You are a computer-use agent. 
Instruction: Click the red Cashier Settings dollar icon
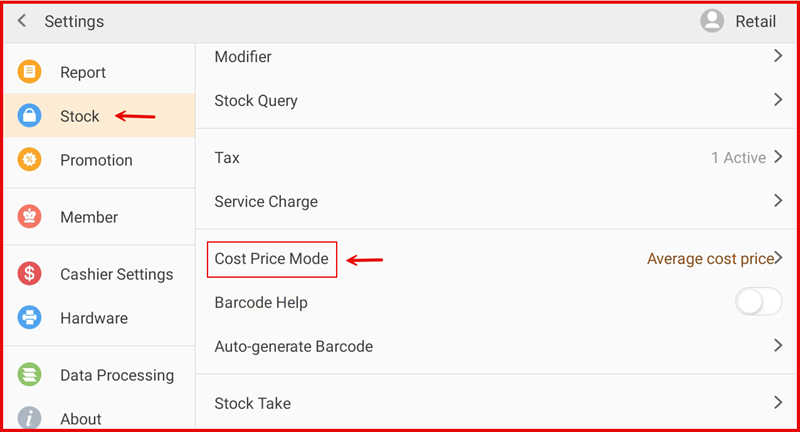30,274
